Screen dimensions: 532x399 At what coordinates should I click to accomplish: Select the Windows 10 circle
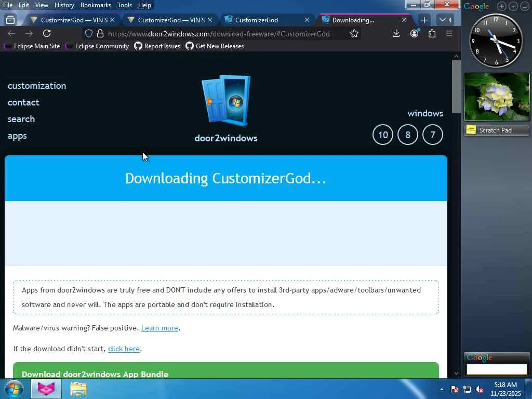coord(383,135)
